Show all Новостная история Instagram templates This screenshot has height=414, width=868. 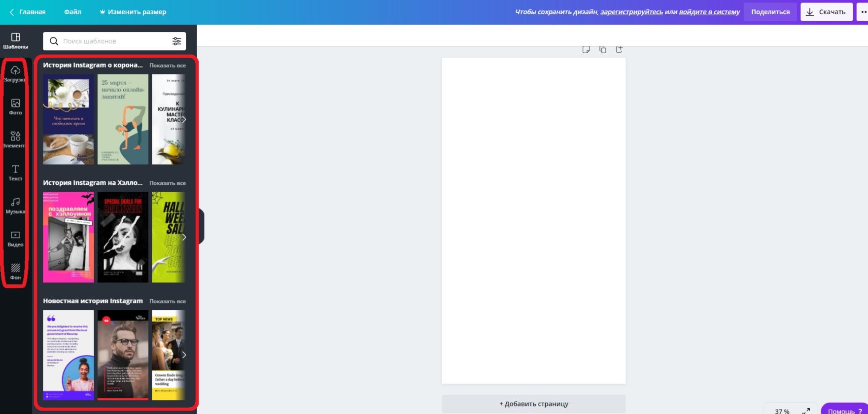point(168,301)
